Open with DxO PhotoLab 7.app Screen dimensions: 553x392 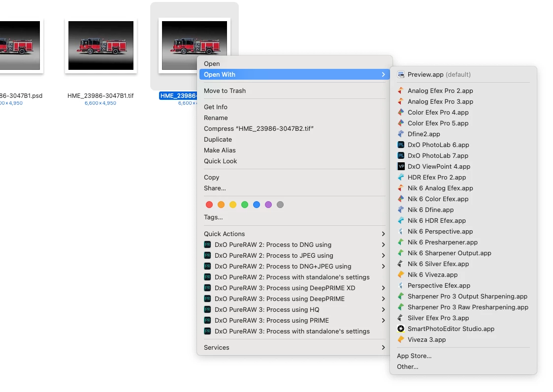point(463,156)
